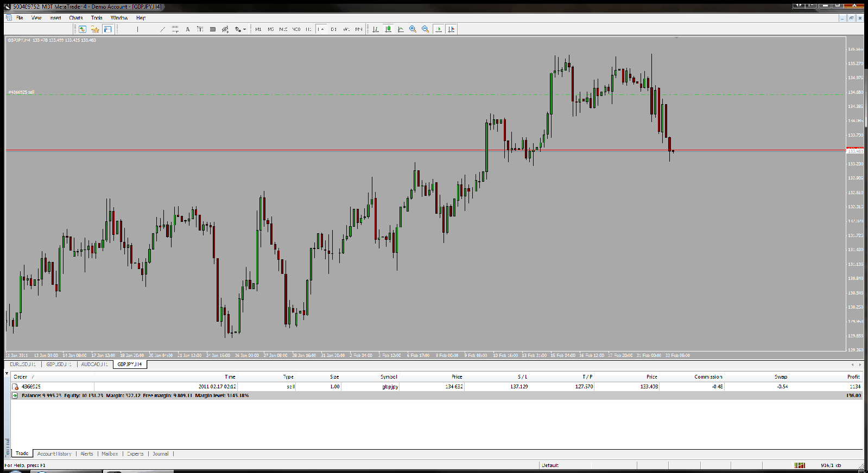868x473 pixels.
Task: Open the Favorites star icon in toolbar
Action: pyautogui.click(x=95, y=29)
